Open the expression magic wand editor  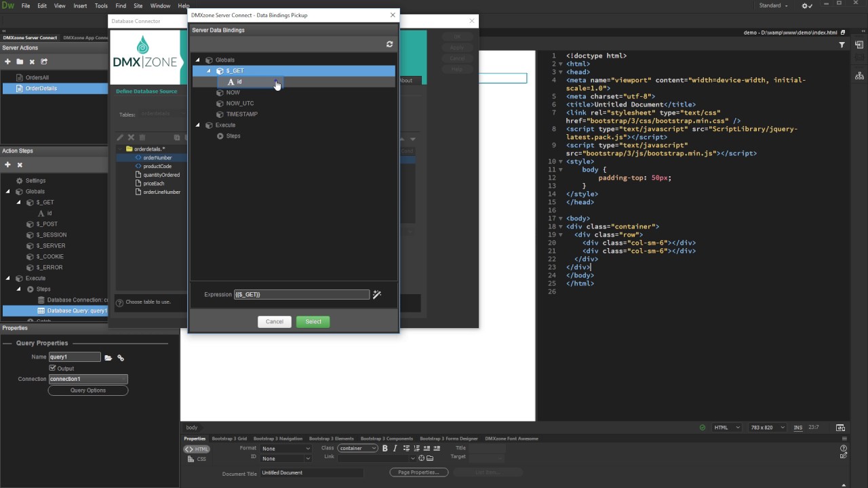(x=377, y=295)
